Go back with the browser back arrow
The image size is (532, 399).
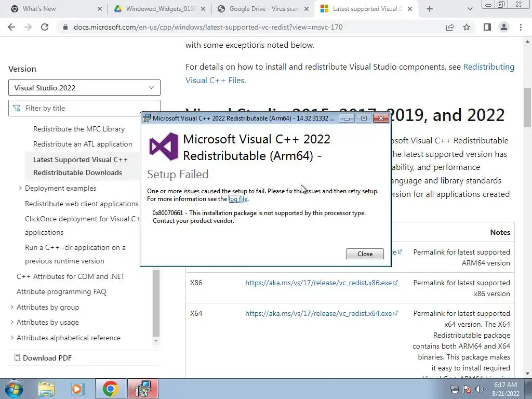click(11, 27)
